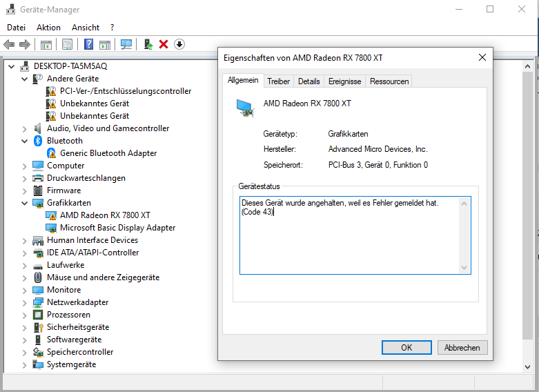Screen dimensions: 539x392
Task: Expand the IDE ATA/ATAPI-Controller category
Action: coord(24,253)
